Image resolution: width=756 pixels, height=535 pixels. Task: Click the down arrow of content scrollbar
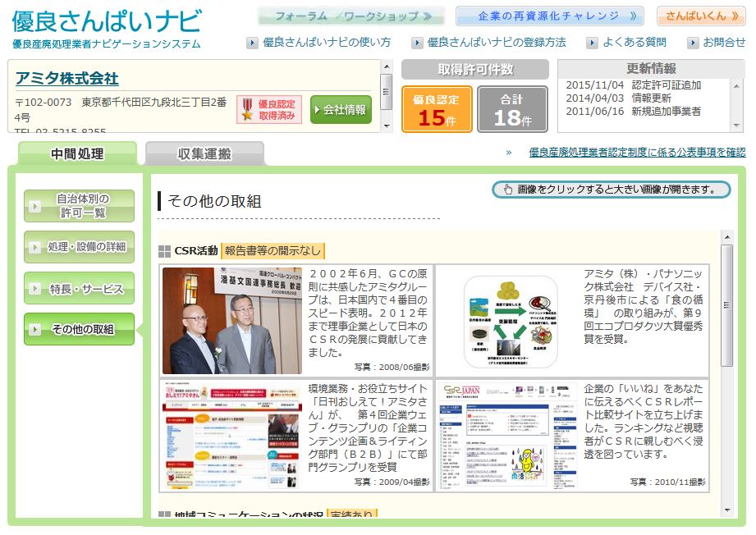click(727, 510)
